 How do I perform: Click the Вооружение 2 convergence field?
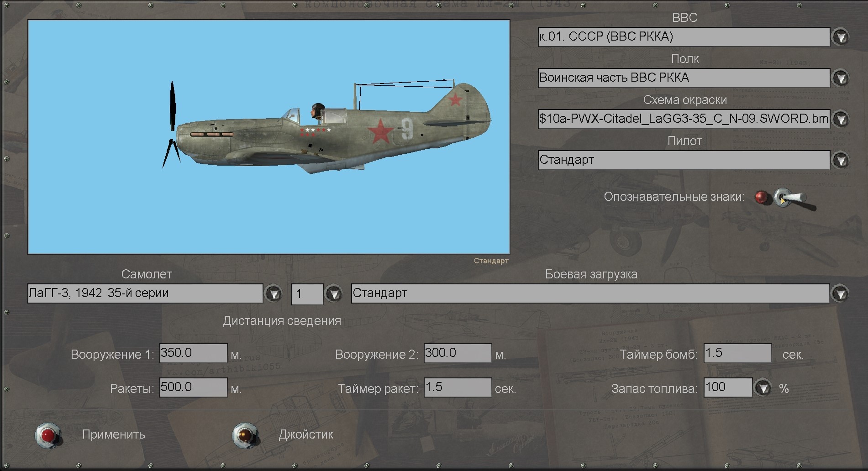[x=458, y=353]
